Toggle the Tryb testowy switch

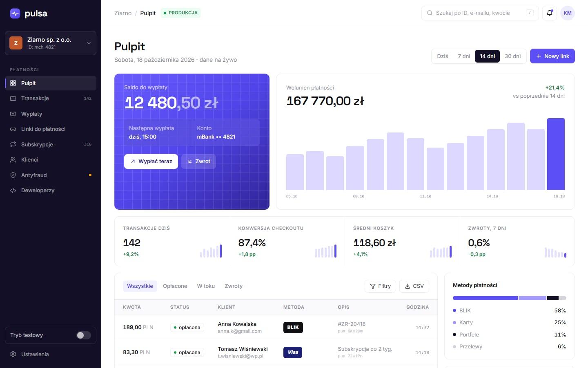[x=84, y=335]
